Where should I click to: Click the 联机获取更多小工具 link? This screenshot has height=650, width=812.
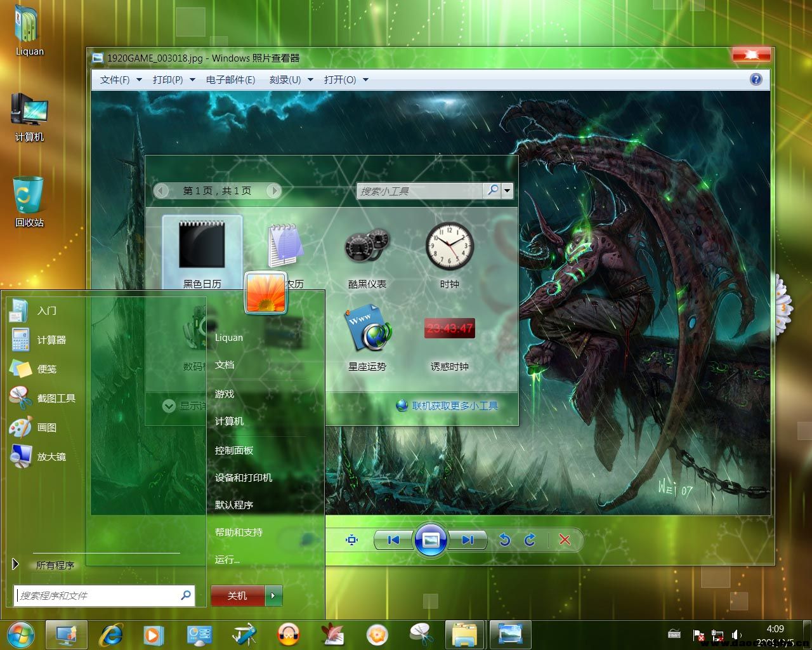coord(455,406)
